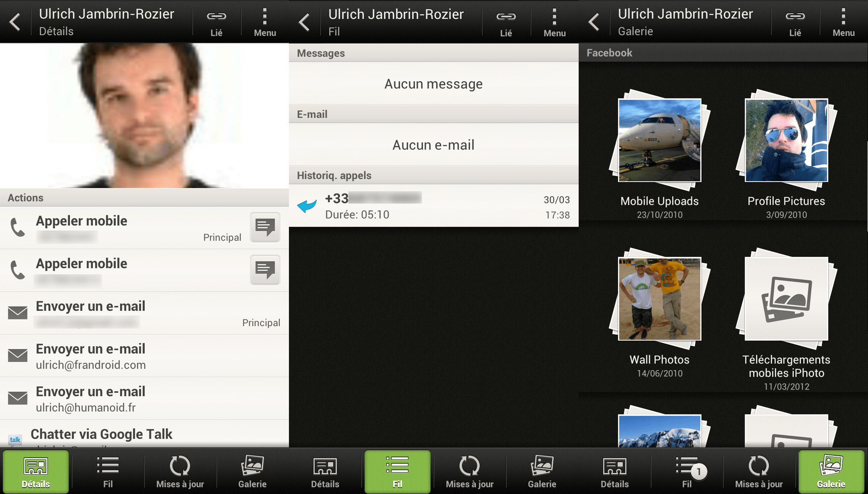
Task: Send e-mail to the Principal address
Action: (144, 313)
